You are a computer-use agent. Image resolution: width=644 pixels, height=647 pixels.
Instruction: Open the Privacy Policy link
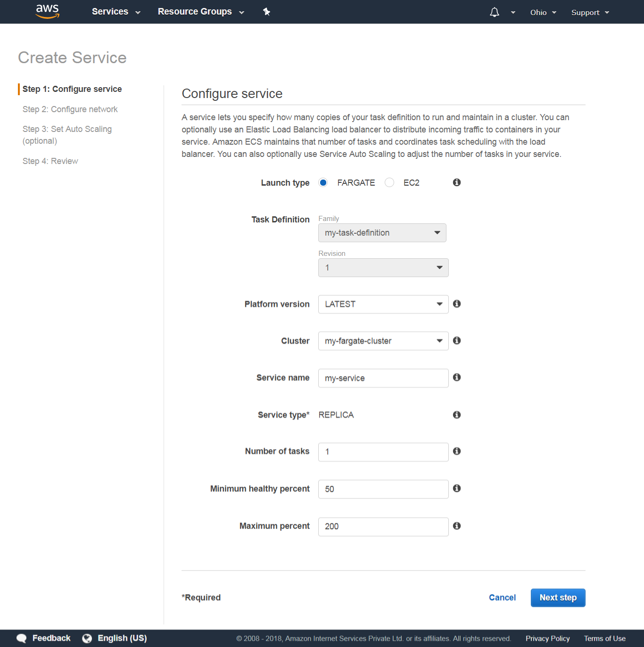pyautogui.click(x=548, y=639)
